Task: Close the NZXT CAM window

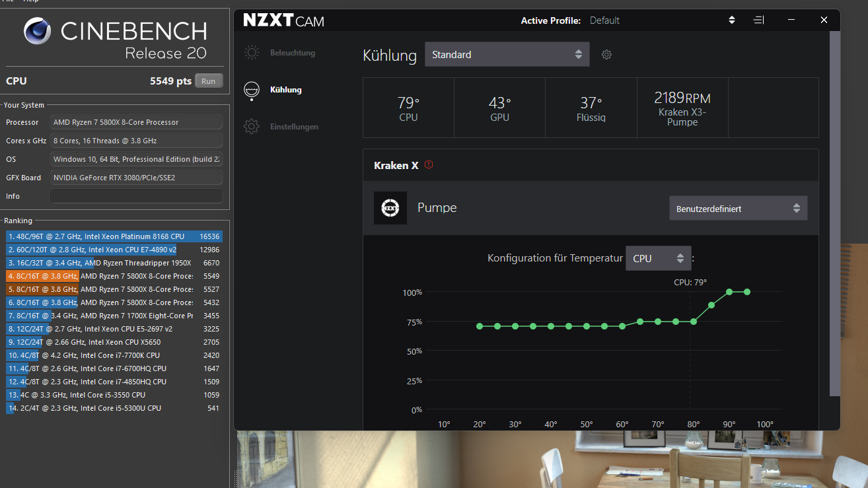Action: pos(824,20)
